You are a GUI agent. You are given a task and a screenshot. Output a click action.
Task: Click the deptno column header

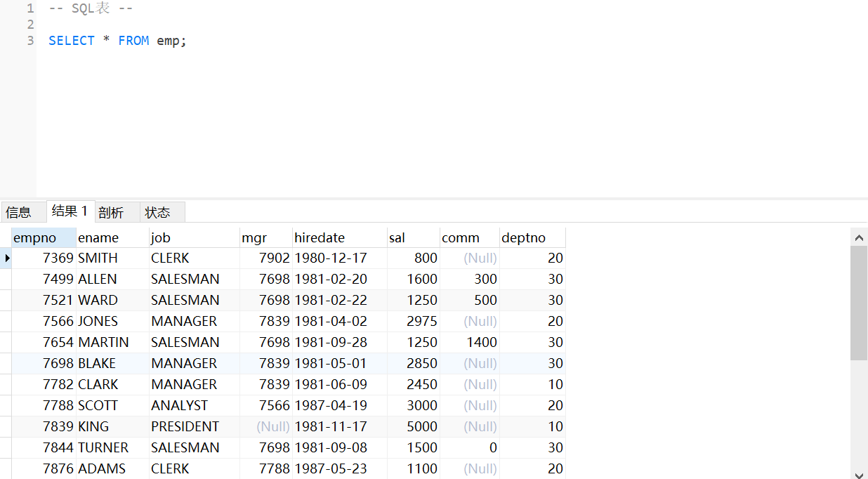[532, 237]
